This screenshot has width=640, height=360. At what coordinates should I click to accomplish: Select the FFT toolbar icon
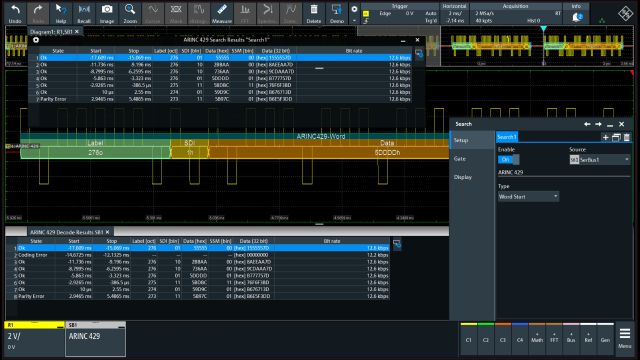pyautogui.click(x=245, y=13)
